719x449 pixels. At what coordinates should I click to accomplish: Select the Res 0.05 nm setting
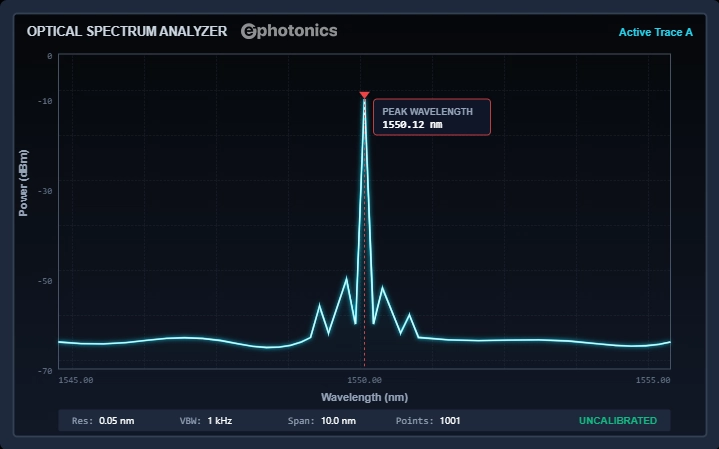click(103, 421)
